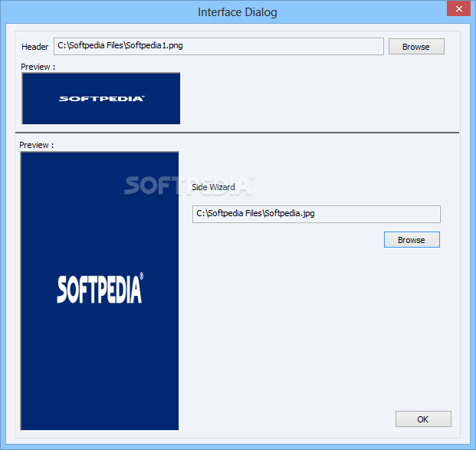476x450 pixels.
Task: Click the "Preview :" label above the header image
Action: [x=38, y=67]
